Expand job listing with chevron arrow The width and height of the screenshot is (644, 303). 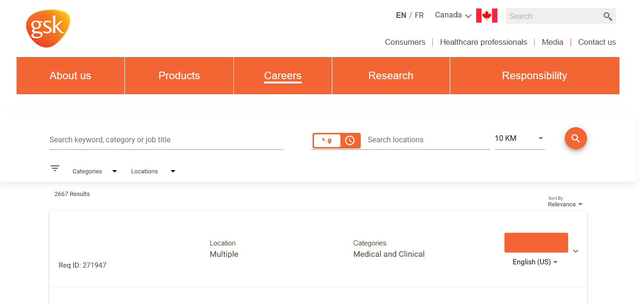tap(576, 251)
